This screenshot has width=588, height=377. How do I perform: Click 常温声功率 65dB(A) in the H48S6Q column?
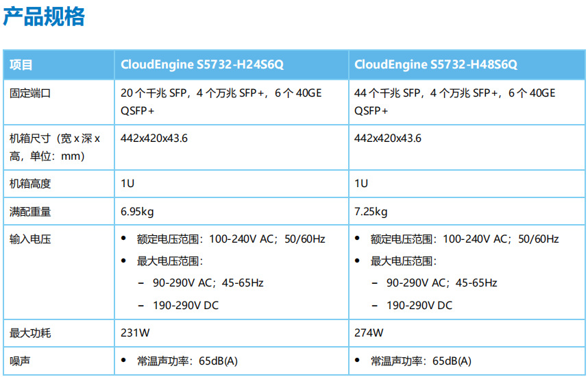[x=421, y=361]
